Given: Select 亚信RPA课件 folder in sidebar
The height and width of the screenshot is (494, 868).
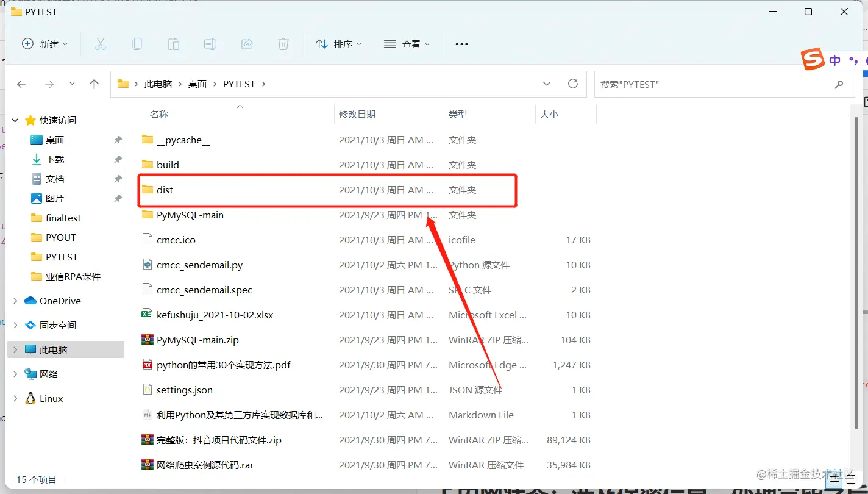Looking at the screenshot, I should click(67, 276).
